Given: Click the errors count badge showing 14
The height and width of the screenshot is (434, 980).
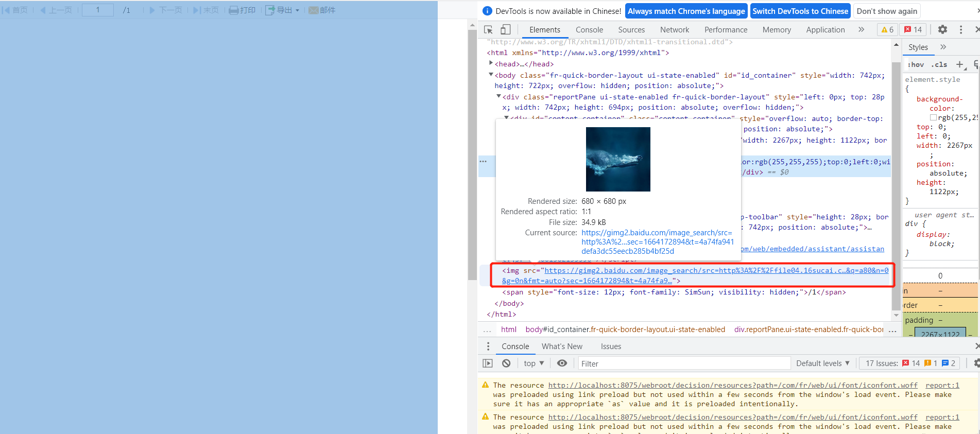Looking at the screenshot, I should click(913, 30).
